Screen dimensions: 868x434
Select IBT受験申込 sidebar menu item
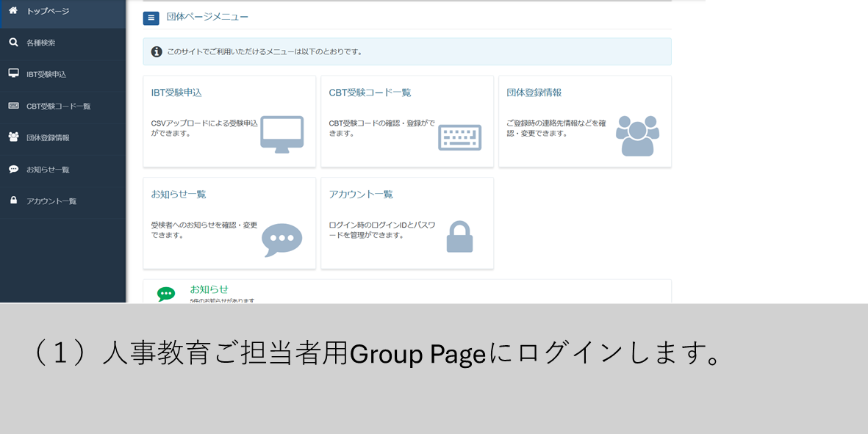(x=62, y=74)
